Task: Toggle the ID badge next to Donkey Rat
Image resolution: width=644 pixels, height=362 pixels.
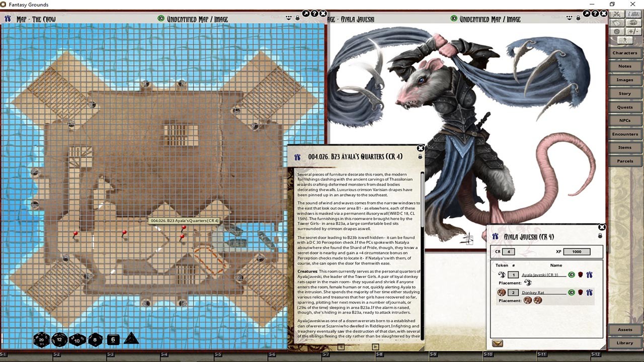Action: 571,293
